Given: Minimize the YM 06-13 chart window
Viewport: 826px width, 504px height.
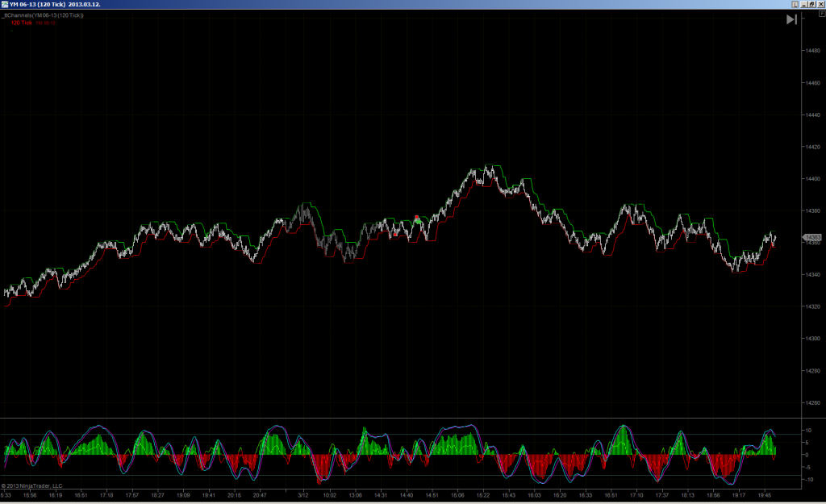Looking at the screenshot, I should tap(804, 4).
